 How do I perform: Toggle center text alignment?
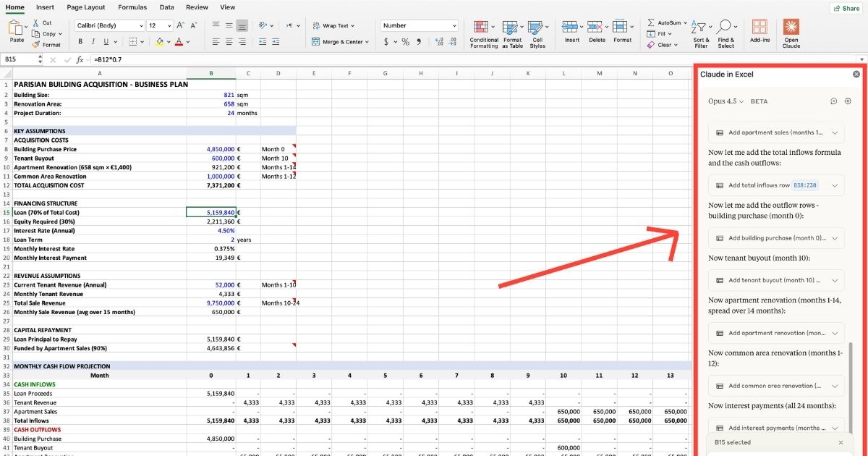click(x=229, y=42)
